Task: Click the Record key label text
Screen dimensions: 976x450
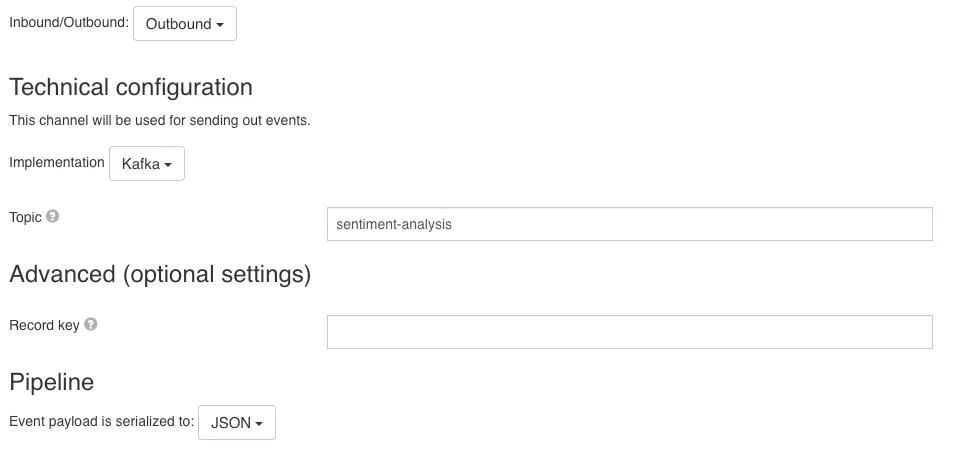Action: tap(44, 325)
